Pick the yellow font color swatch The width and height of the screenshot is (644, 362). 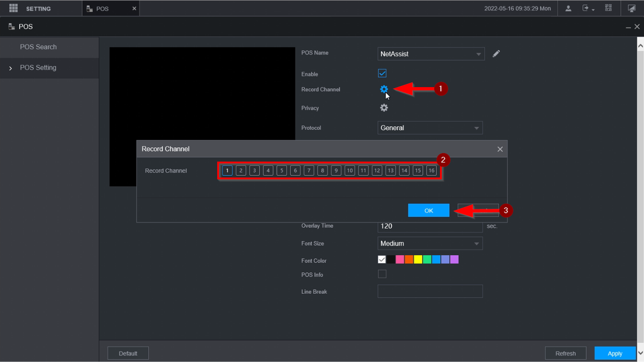pyautogui.click(x=418, y=260)
